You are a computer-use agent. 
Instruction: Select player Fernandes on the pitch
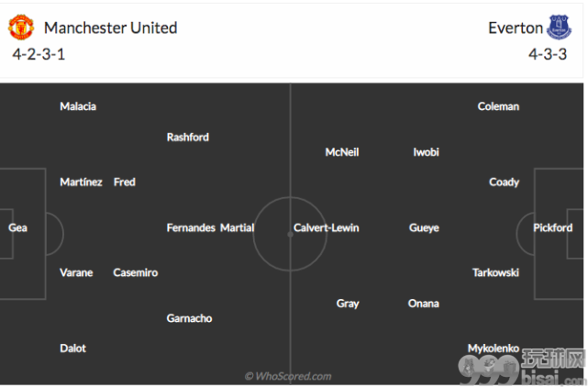coord(191,227)
